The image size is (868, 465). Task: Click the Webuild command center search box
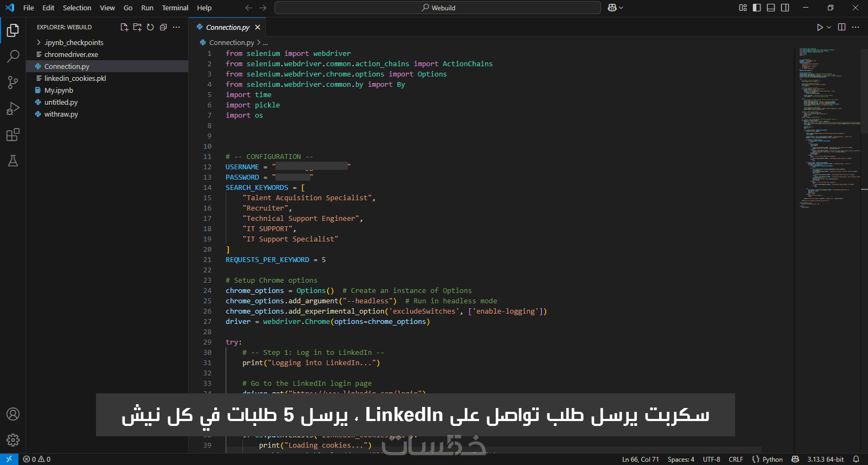click(438, 8)
